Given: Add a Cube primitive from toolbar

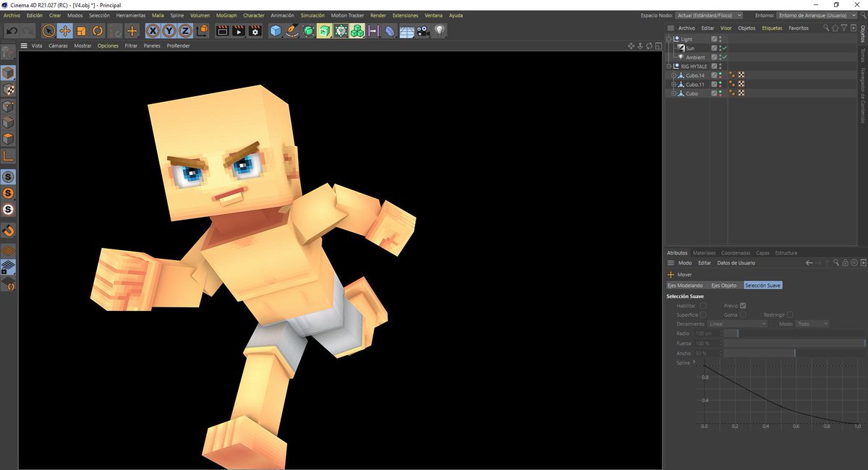Looking at the screenshot, I should pyautogui.click(x=276, y=31).
